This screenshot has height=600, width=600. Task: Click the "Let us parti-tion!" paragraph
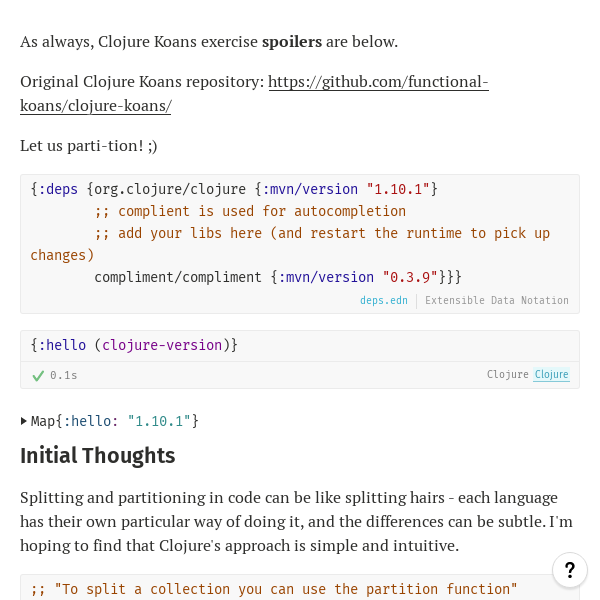[89, 146]
